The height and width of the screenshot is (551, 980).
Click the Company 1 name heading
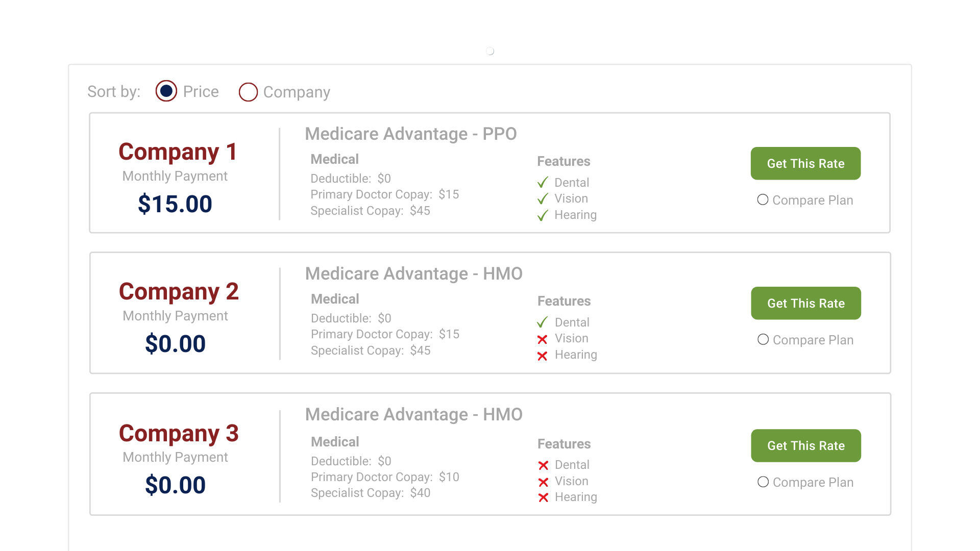178,152
